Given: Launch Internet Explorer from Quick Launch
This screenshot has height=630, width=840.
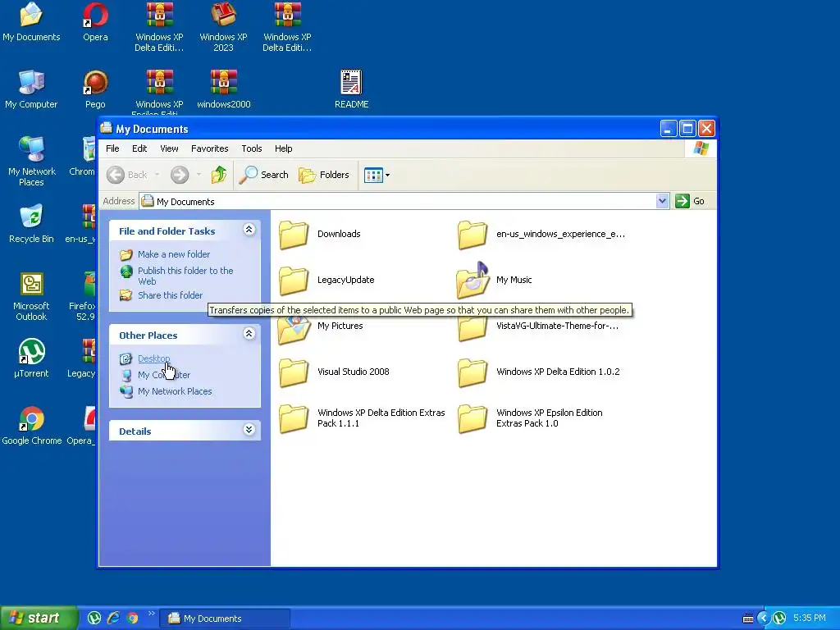Looking at the screenshot, I should [113, 619].
